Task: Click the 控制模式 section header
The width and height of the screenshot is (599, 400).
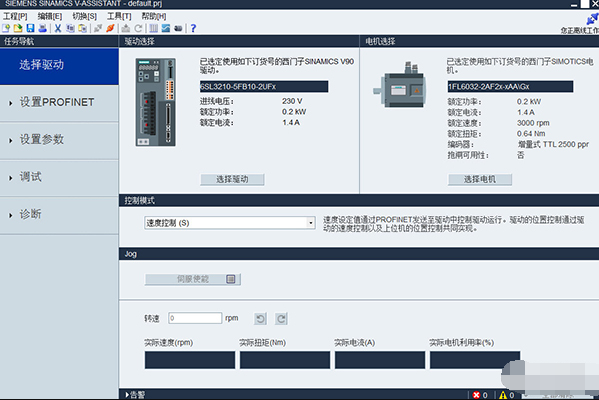Action: 359,200
